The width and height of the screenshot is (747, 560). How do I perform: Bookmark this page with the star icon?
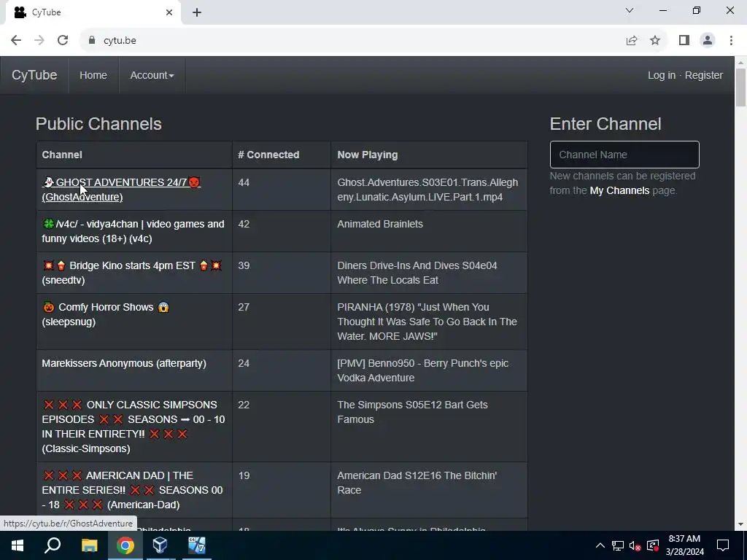[655, 41]
